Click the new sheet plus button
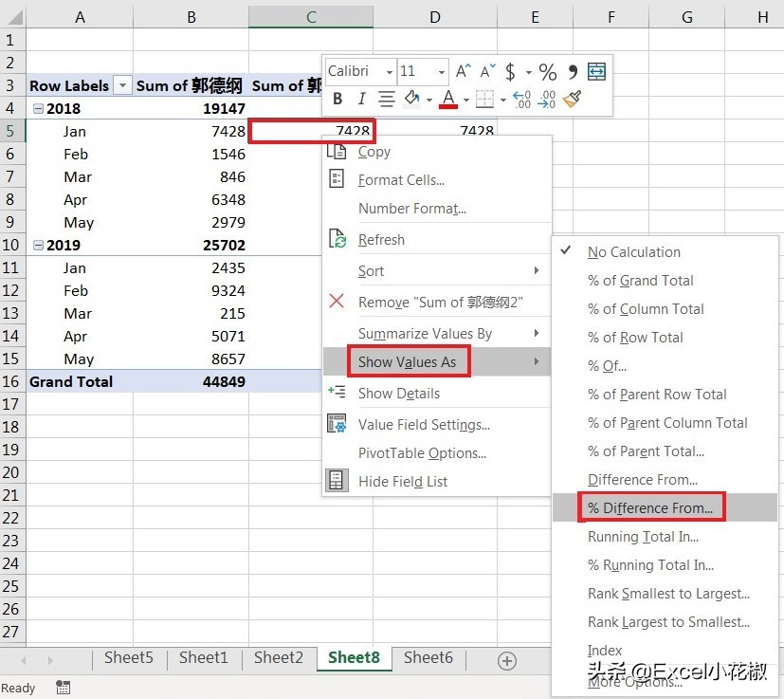The image size is (784, 699). pos(507,660)
